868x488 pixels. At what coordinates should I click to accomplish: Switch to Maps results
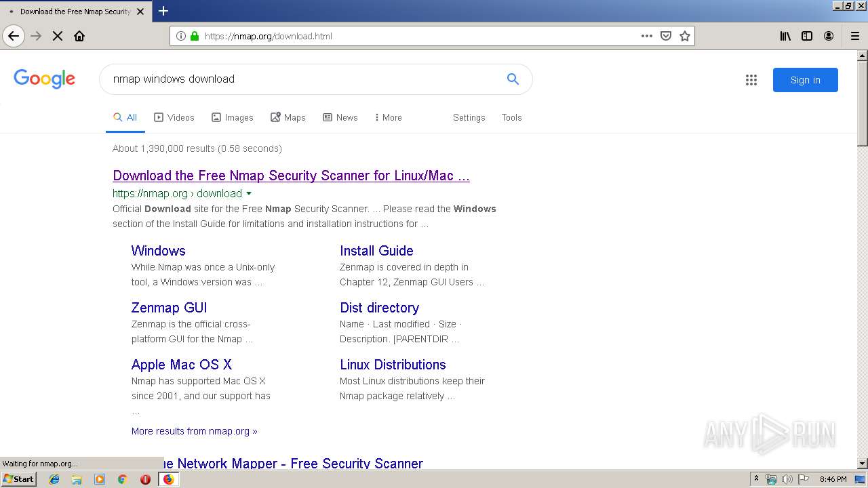[288, 117]
